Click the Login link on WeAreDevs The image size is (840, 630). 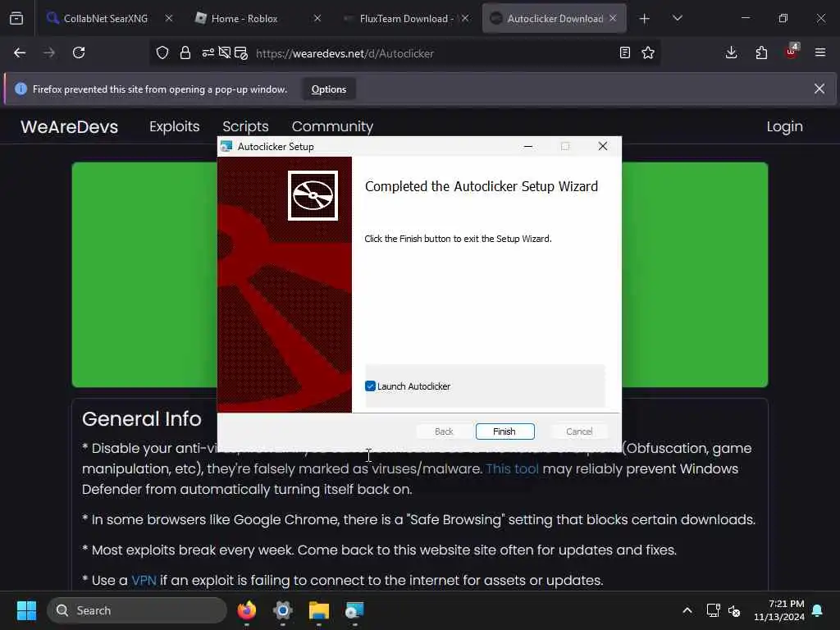pyautogui.click(x=784, y=126)
